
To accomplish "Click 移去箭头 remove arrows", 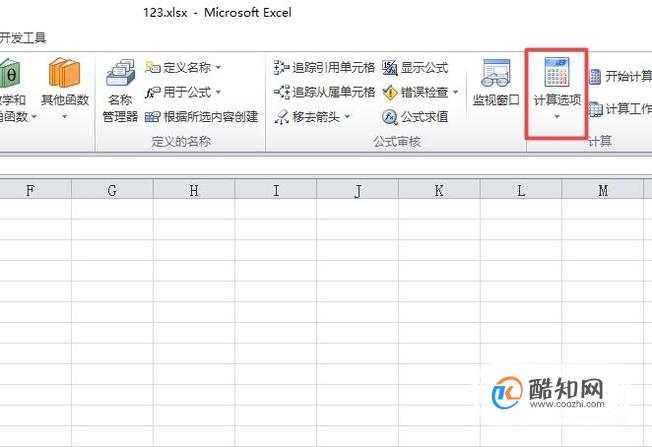I will point(308,117).
